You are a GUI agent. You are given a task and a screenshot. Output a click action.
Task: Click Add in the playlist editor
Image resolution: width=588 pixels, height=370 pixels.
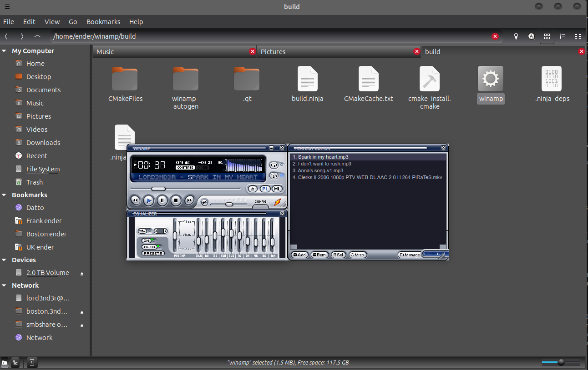point(299,255)
